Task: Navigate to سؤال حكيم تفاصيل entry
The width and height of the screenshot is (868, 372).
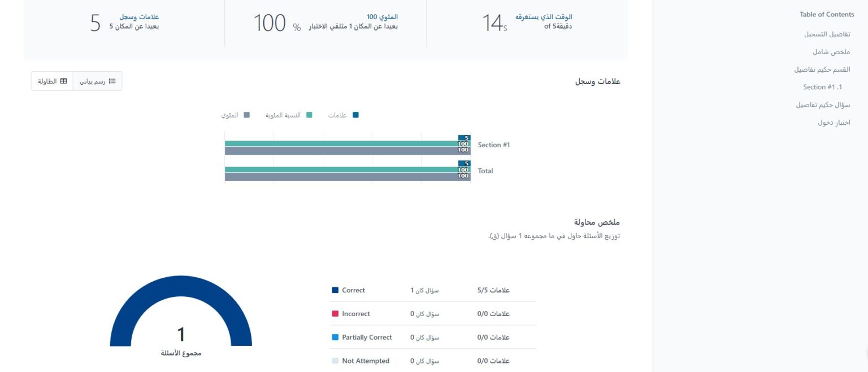Action: point(823,105)
